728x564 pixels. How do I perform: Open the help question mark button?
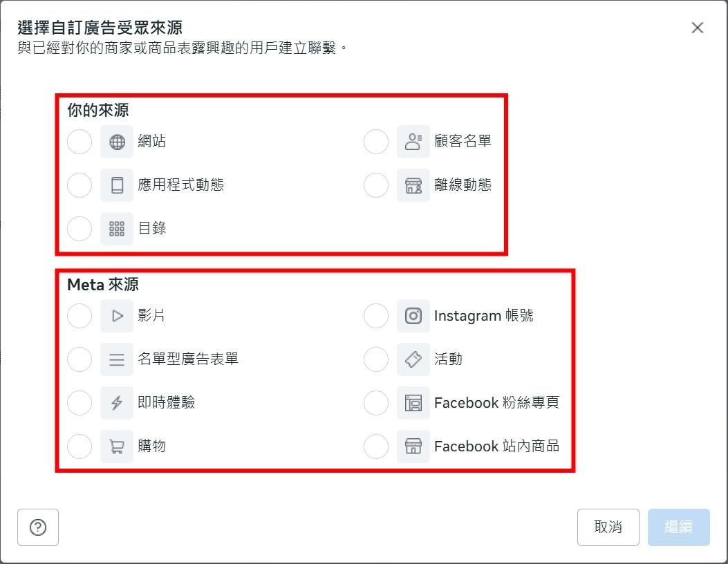tap(38, 527)
